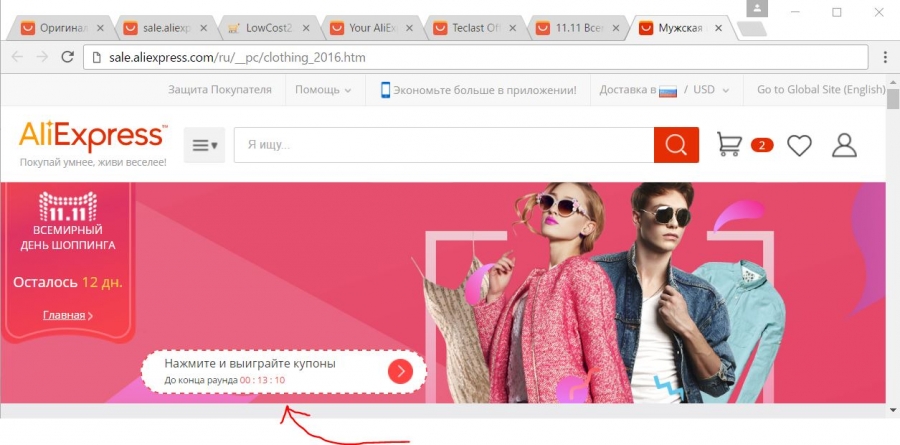Open the shopping cart icon
This screenshot has height=445, width=900.
tap(729, 145)
